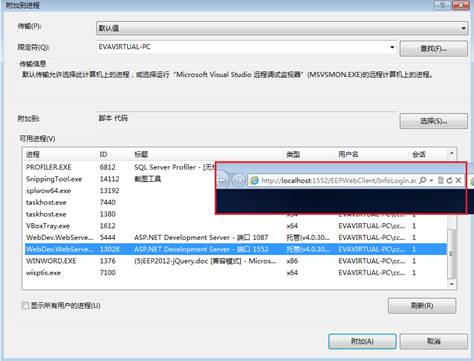474x361 pixels.
Task: Sort by the 会话 column header
Action: (419, 154)
